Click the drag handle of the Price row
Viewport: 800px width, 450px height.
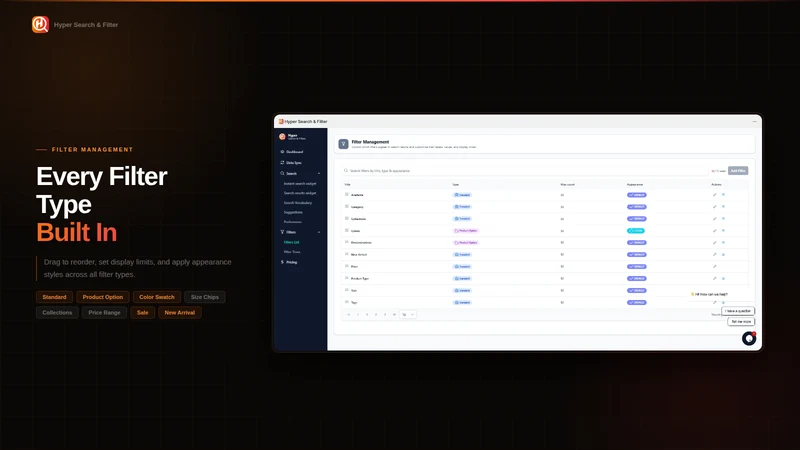click(346, 266)
